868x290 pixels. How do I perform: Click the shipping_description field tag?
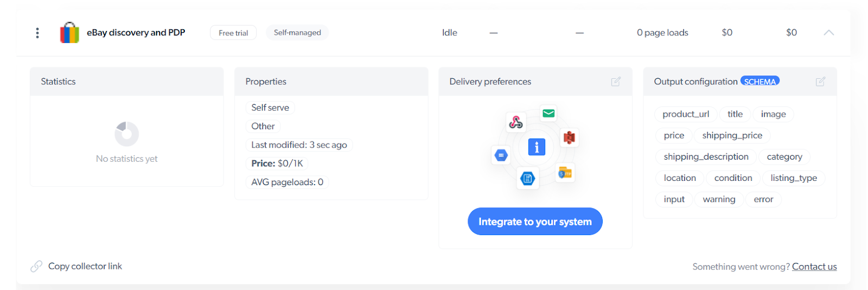(706, 157)
